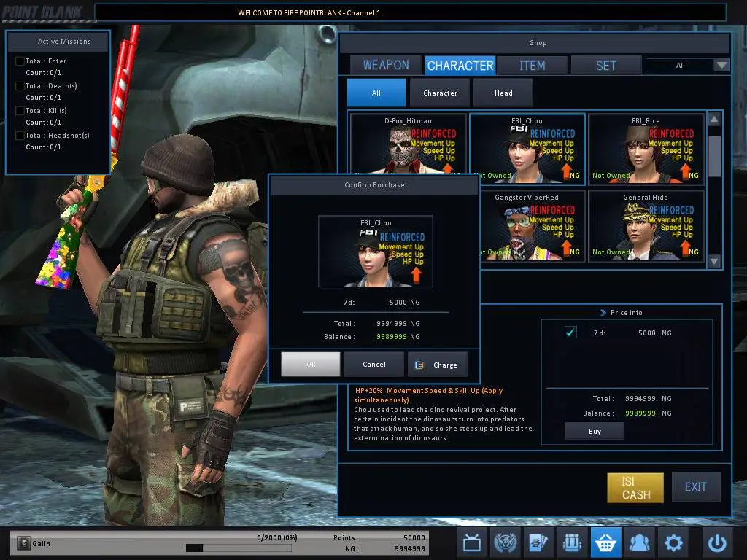Viewport: 747px width, 560px height.
Task: Click the Points 50000 value
Action: coord(414,537)
